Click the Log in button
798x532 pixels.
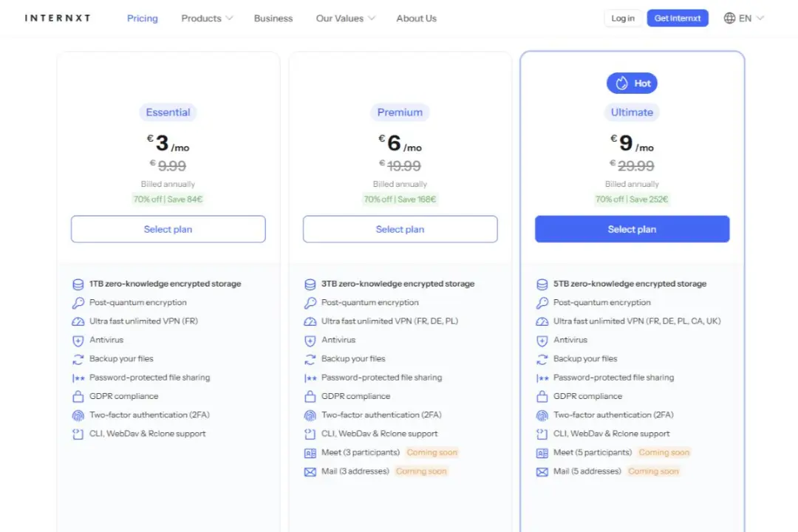coord(623,18)
